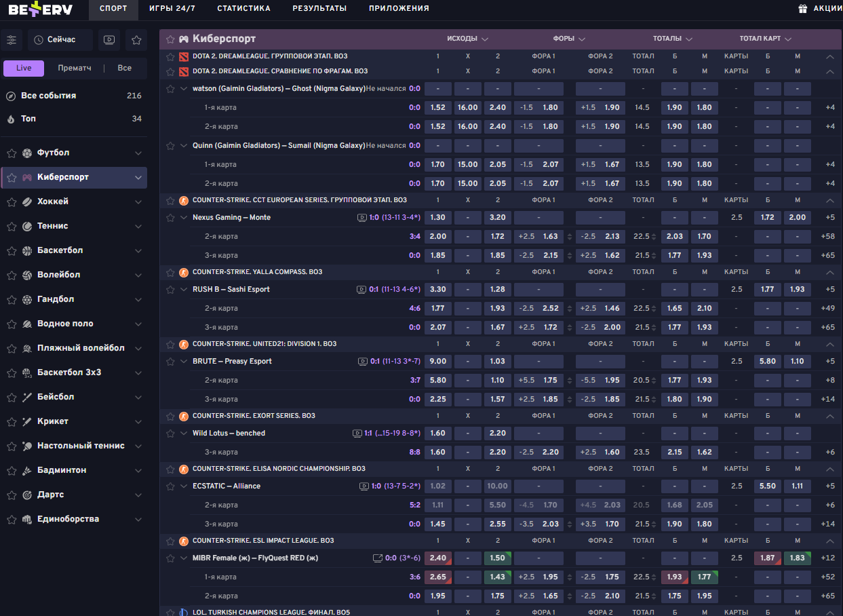Star the Nexus Gaming – Monte match

point(170,217)
